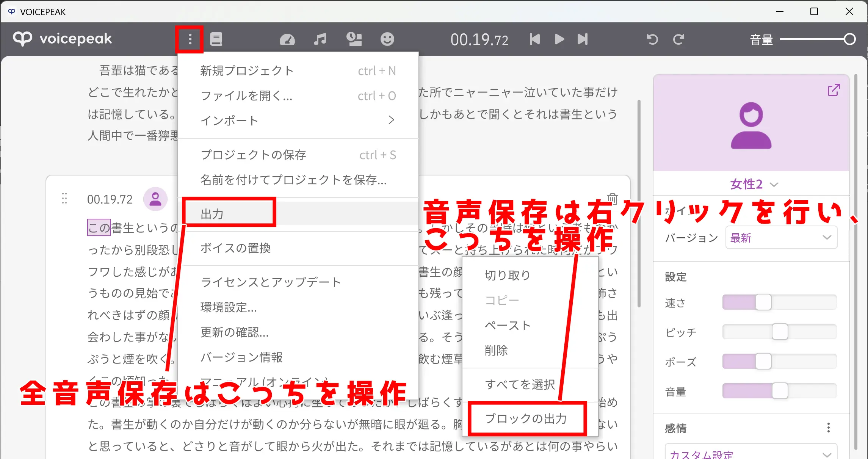The image size is (868, 459).
Task: Choose 切り取り in context menu
Action: click(530, 275)
